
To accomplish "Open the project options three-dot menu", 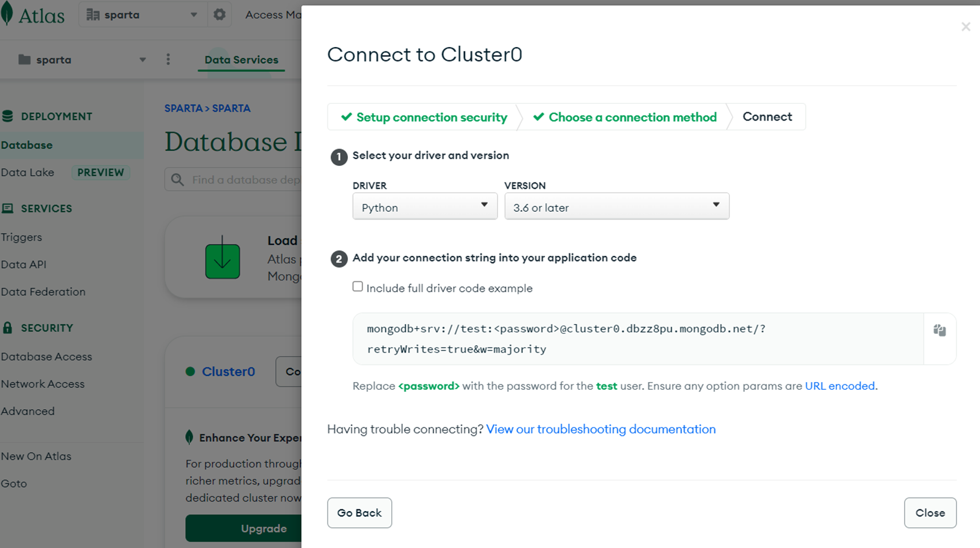I will pos(168,59).
